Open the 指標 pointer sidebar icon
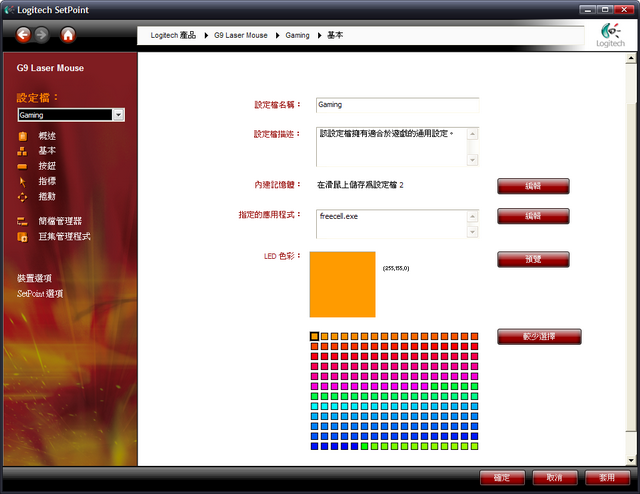Screen dimensions: 640x494 pyautogui.click(x=22, y=182)
